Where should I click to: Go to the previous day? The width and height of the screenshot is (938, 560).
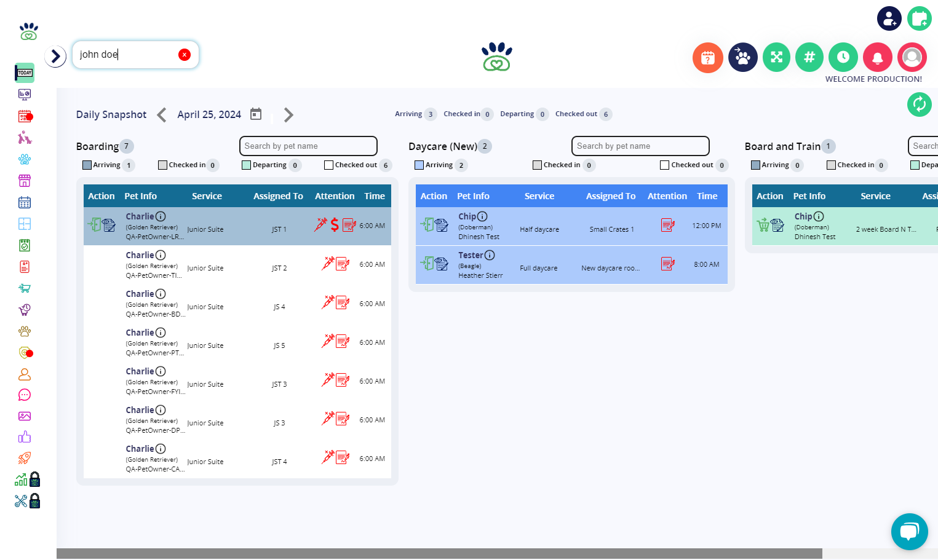click(x=162, y=115)
